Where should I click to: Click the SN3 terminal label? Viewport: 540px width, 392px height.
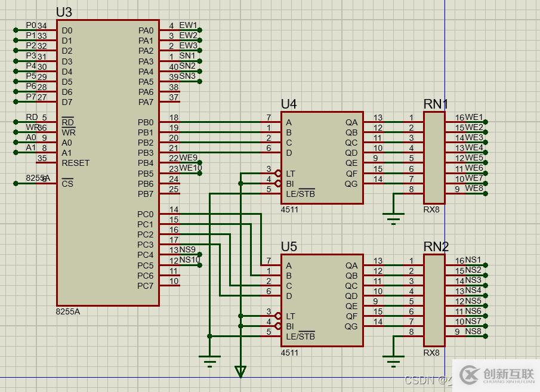(x=187, y=76)
